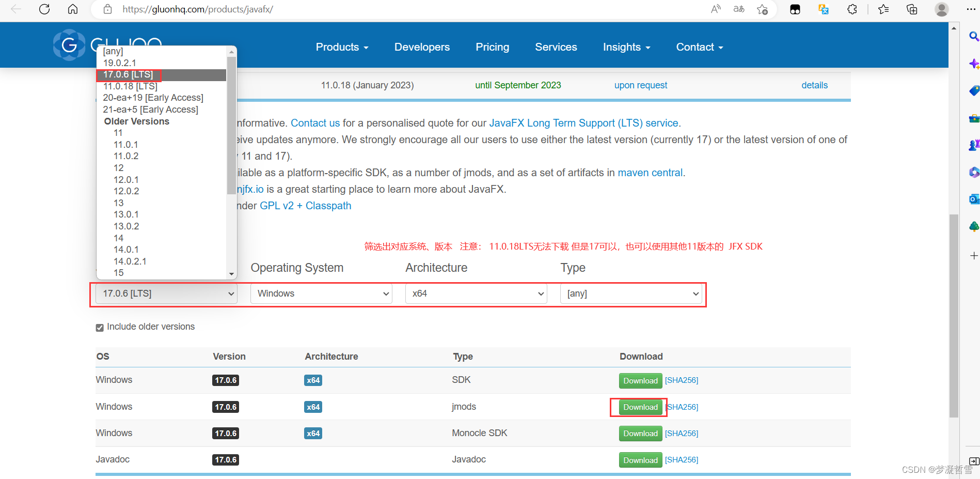Open the Architecture x64 dropdown

(476, 293)
